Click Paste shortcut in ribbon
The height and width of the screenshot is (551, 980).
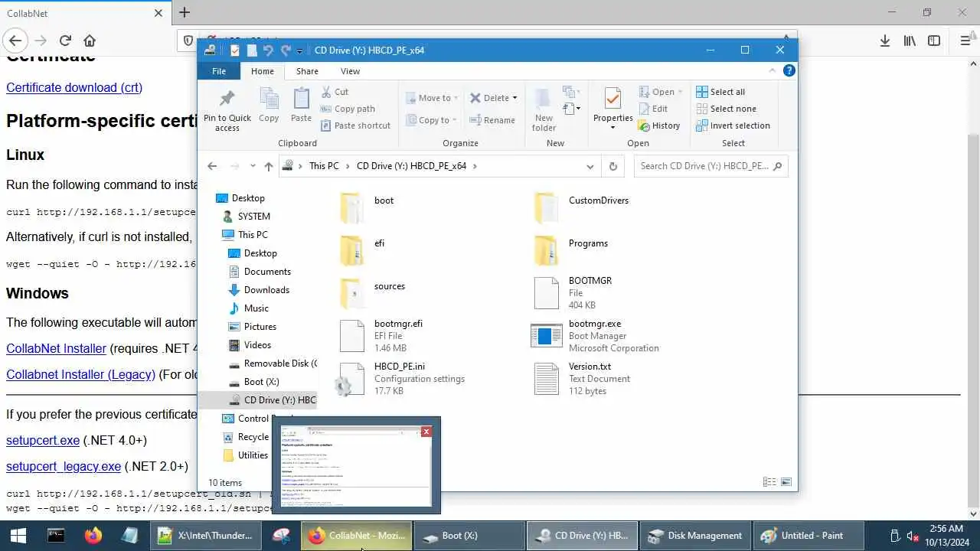point(355,126)
